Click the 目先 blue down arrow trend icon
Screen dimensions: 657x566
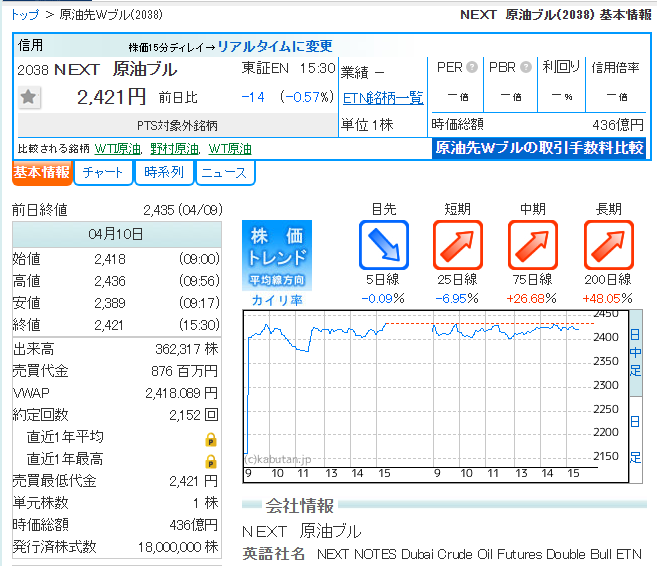384,245
